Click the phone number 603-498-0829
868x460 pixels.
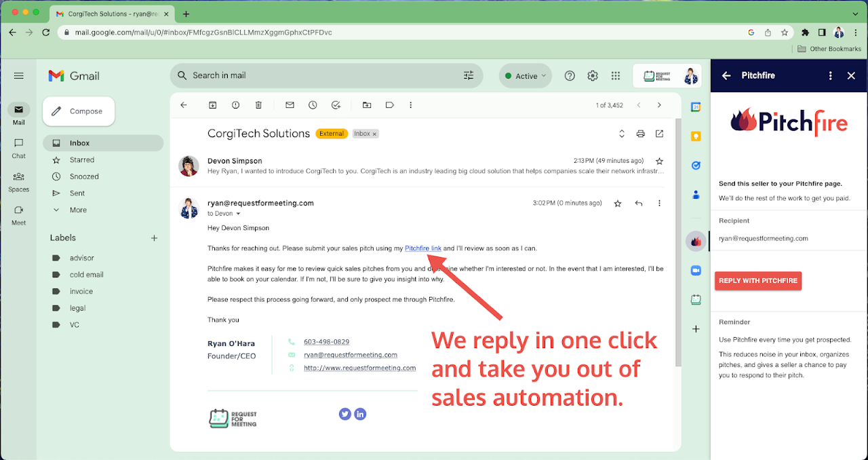pyautogui.click(x=327, y=342)
